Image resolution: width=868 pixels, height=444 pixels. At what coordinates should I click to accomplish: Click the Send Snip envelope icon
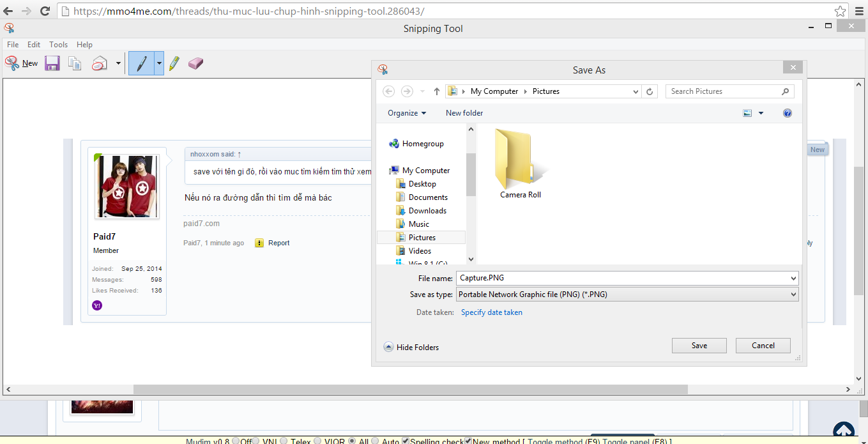click(100, 63)
